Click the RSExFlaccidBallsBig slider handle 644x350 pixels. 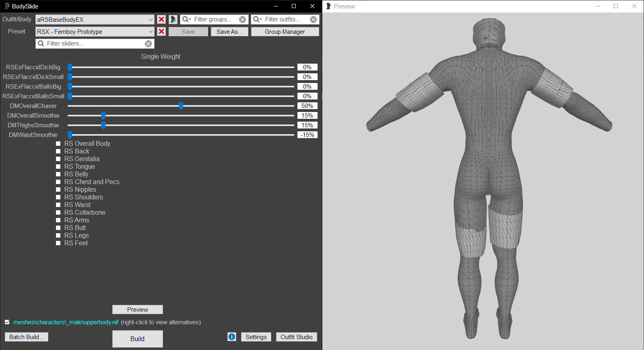coord(70,86)
